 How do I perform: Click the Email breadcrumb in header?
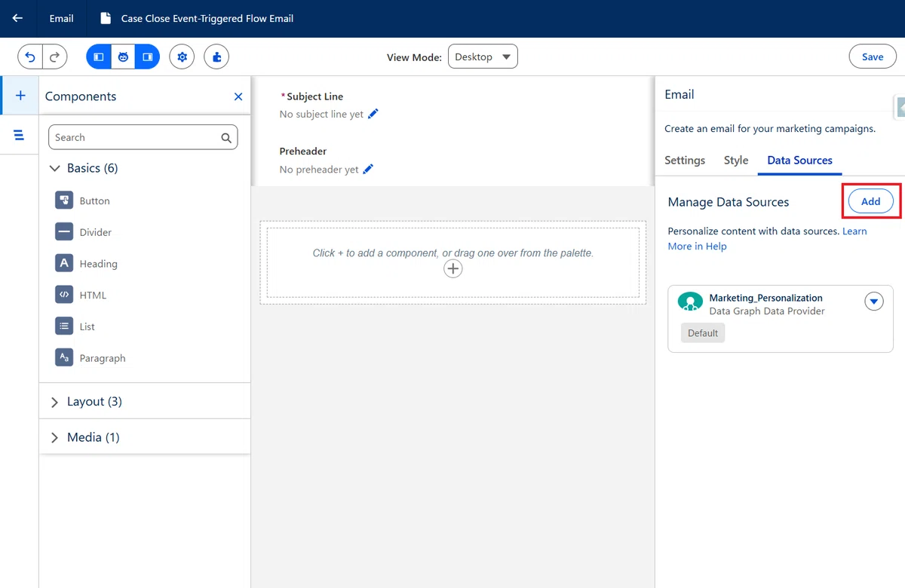click(x=62, y=18)
